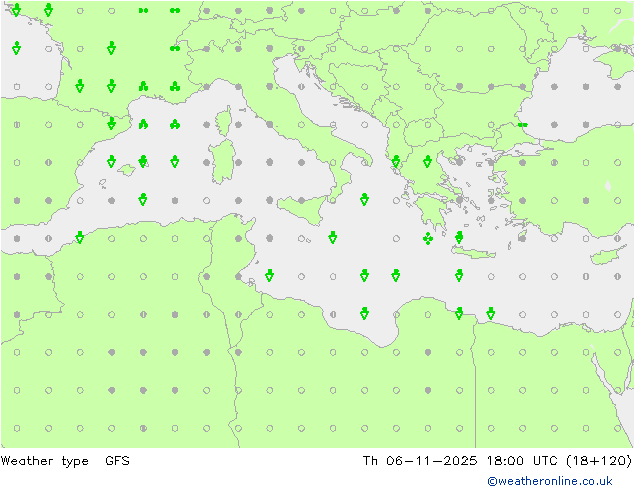634x490 pixels.
Task: Click the gray cloud dot over Sicily
Action: point(301,201)
